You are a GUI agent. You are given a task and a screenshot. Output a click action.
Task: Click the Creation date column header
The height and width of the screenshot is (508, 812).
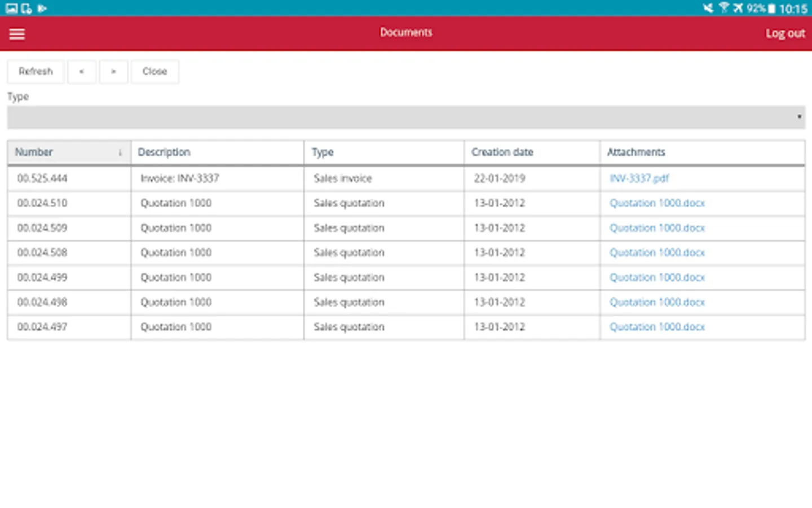coord(502,152)
